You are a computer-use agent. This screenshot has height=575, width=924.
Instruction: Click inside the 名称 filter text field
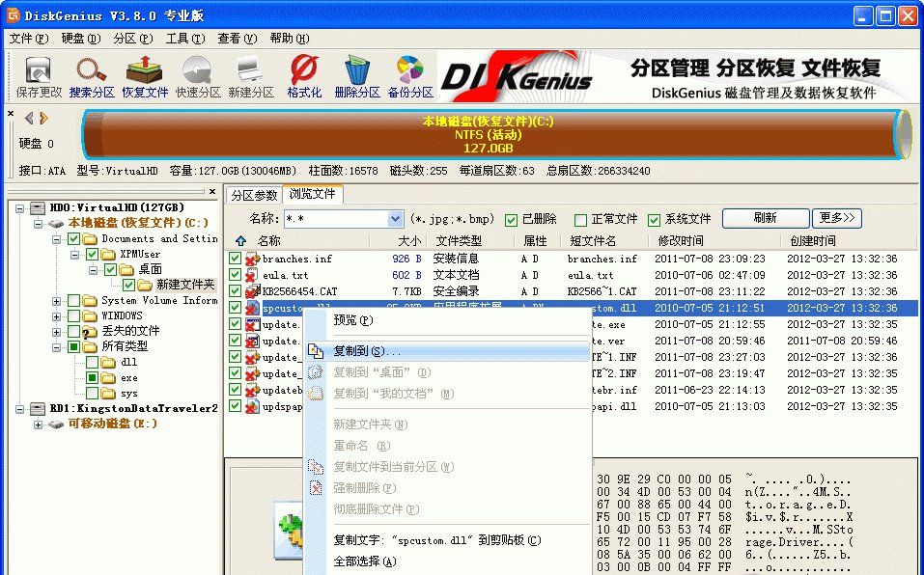[336, 219]
